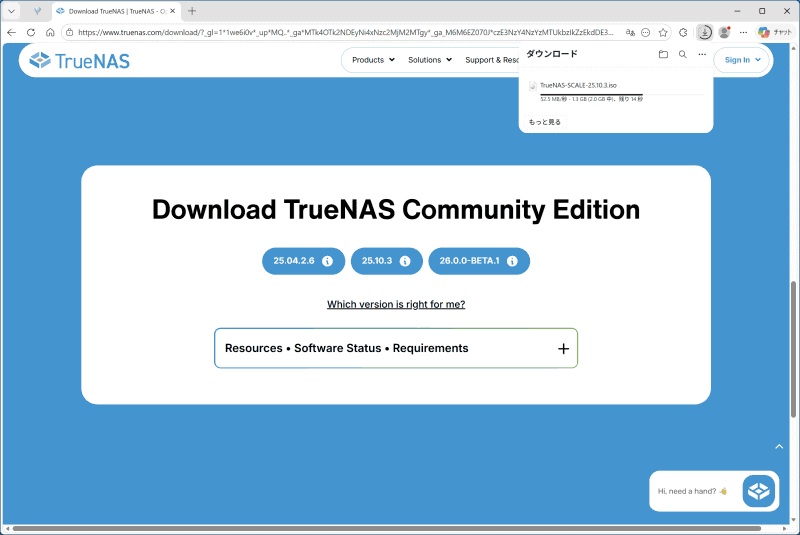This screenshot has width=800, height=535.
Task: Download version 25.10.3
Action: (x=377, y=261)
